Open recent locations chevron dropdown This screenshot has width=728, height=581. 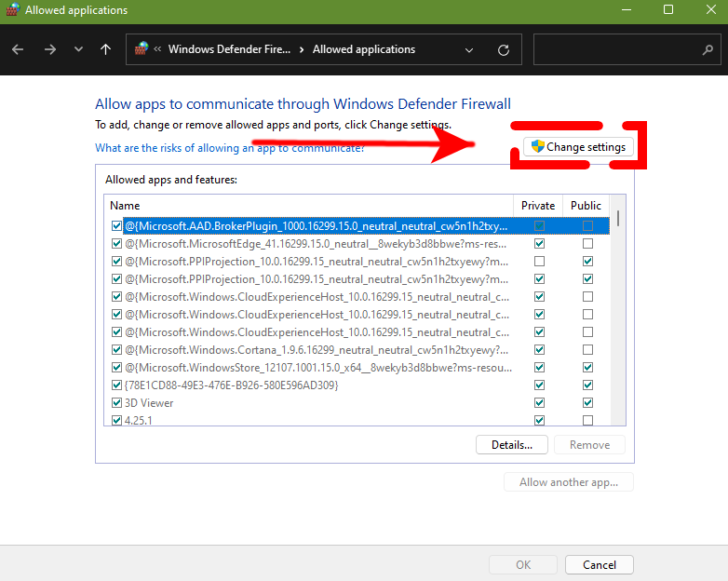coord(78,48)
